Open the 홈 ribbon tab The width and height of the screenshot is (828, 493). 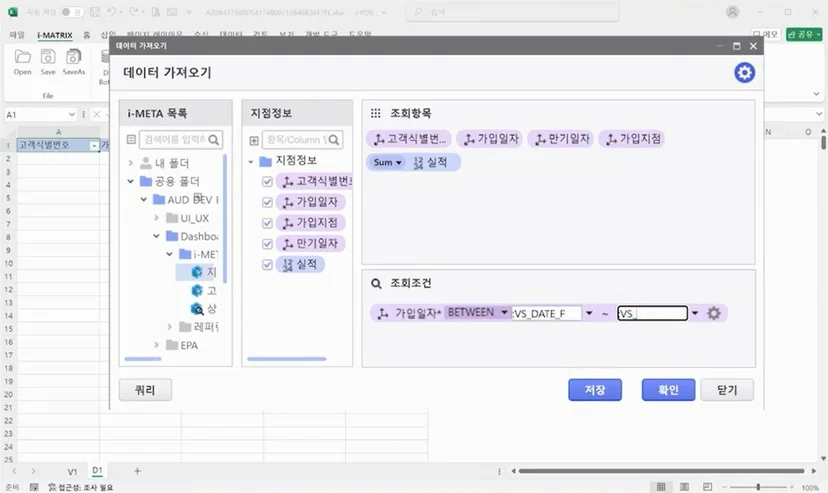[x=87, y=35]
